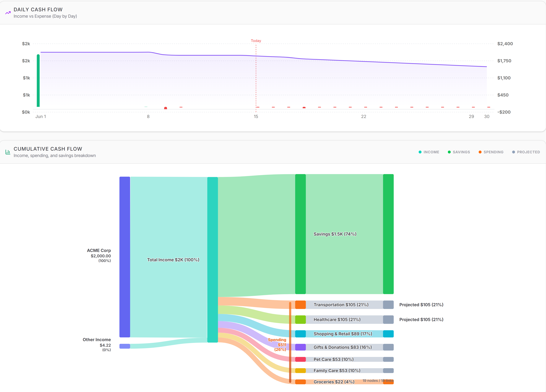The width and height of the screenshot is (546, 392).
Task: Click the Savings $1.5K (74%) label
Action: pyautogui.click(x=335, y=234)
